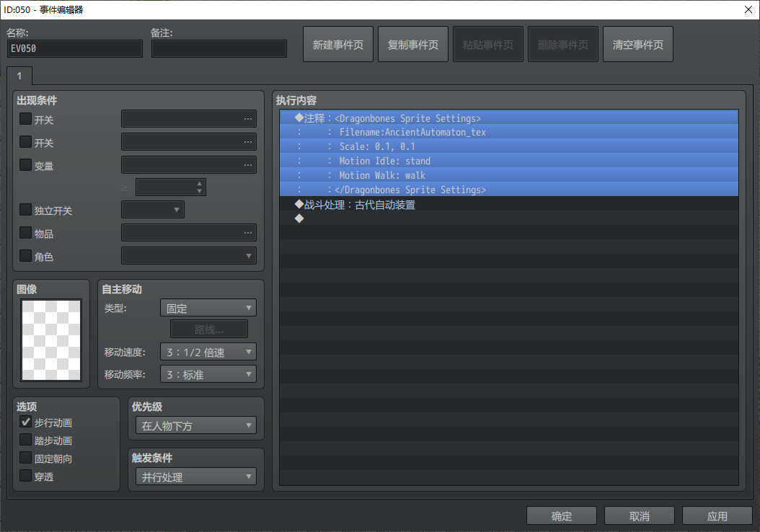Click the 复制事件页 button
Screen dimensions: 760x532
click(413, 45)
